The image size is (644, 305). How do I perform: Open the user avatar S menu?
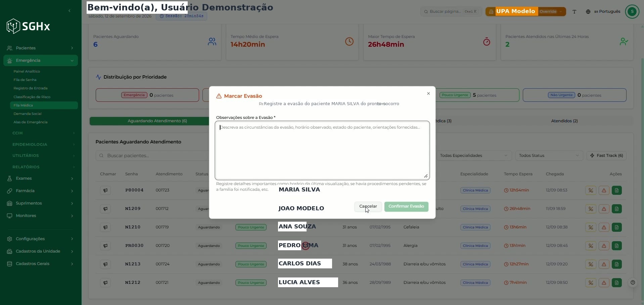point(632,11)
